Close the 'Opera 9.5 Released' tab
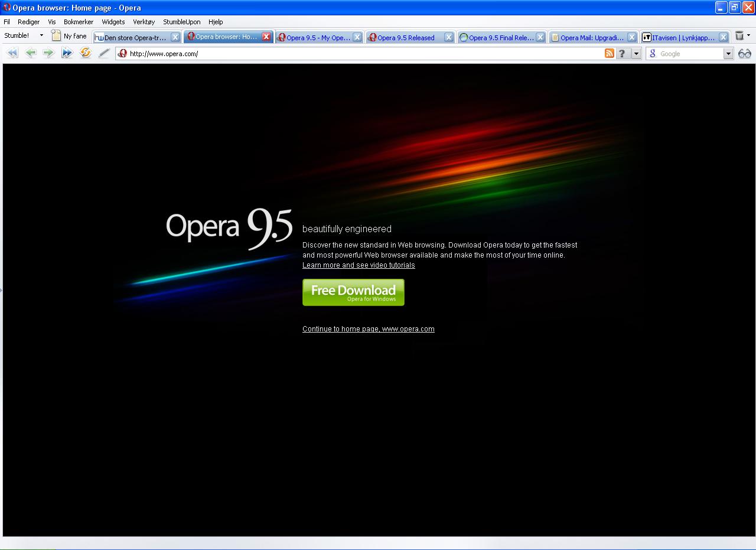This screenshot has height=550, width=756. [x=449, y=37]
